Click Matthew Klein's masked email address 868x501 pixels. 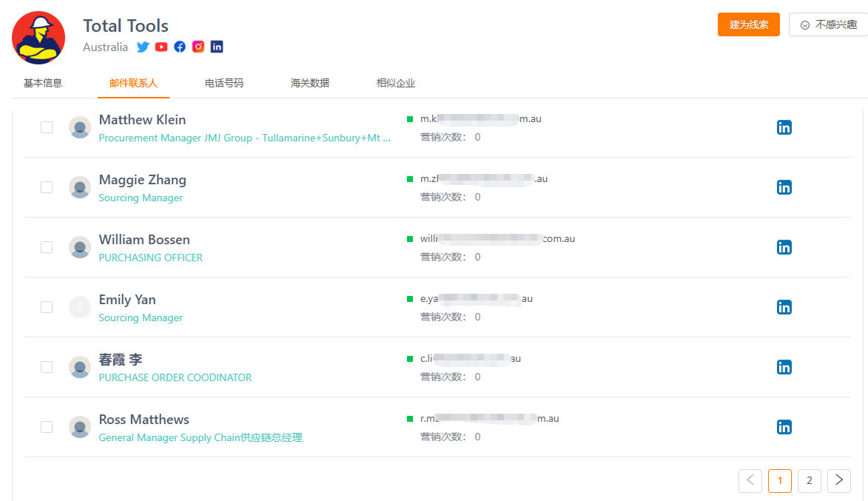[x=480, y=119]
